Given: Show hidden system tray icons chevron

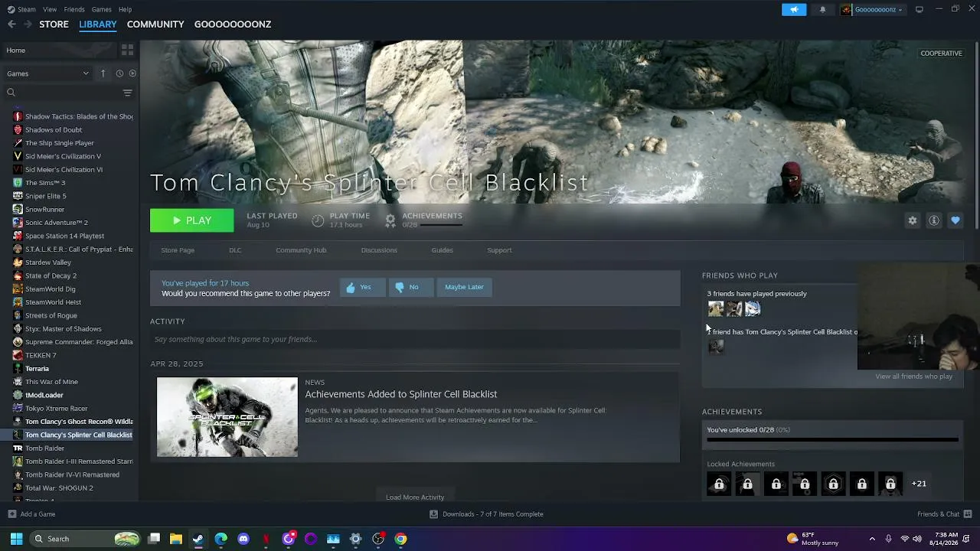Looking at the screenshot, I should (872, 539).
